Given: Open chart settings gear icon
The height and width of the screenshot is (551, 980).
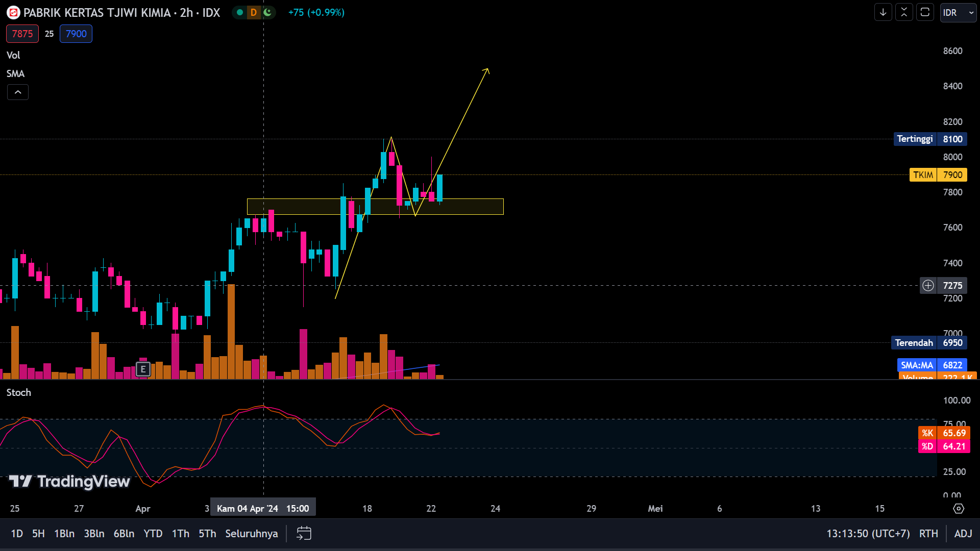Looking at the screenshot, I should tap(959, 508).
